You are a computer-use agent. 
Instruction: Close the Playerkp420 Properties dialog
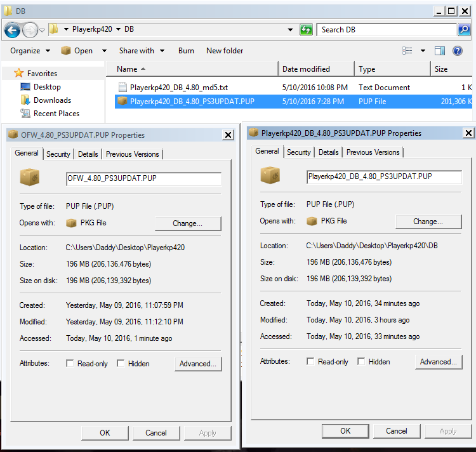point(468,133)
